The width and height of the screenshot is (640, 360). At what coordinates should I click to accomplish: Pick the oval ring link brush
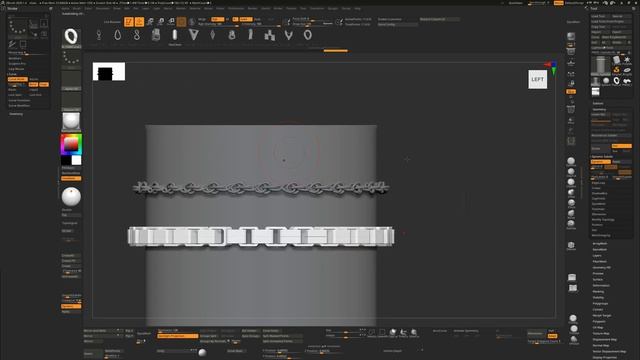point(308,35)
